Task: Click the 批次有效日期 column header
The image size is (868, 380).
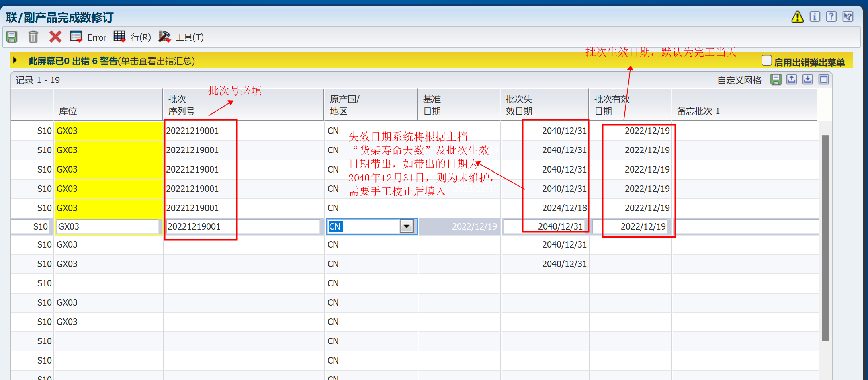Action: coord(630,105)
